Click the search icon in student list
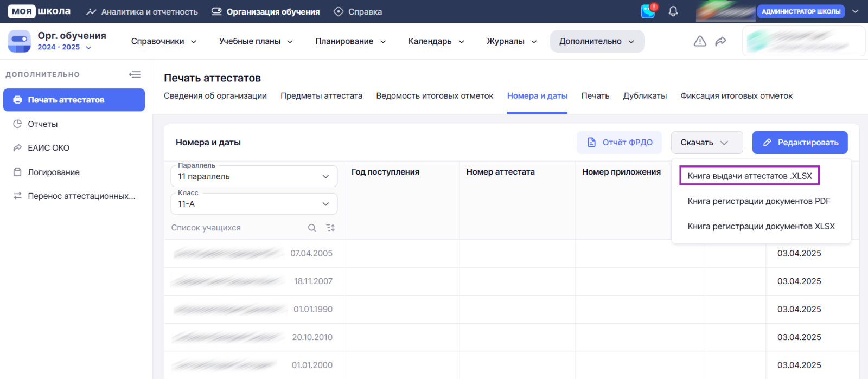Viewport: 868px width, 379px height. point(312,228)
